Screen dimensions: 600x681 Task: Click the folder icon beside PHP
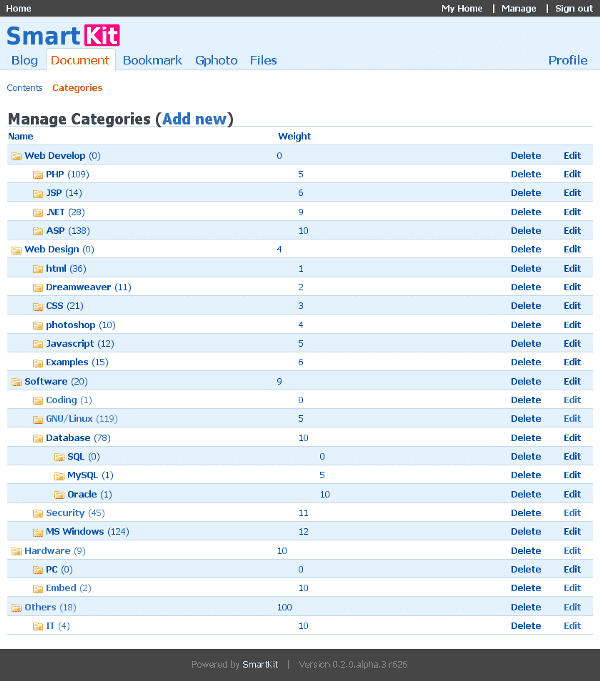[38, 175]
